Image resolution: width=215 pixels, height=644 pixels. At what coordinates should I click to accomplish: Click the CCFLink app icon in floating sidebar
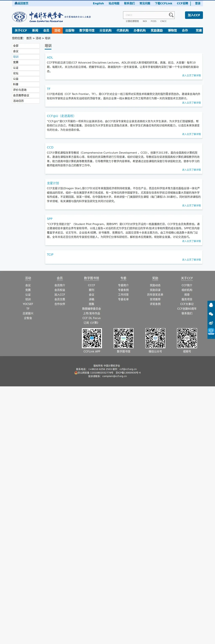[x=211, y=332]
